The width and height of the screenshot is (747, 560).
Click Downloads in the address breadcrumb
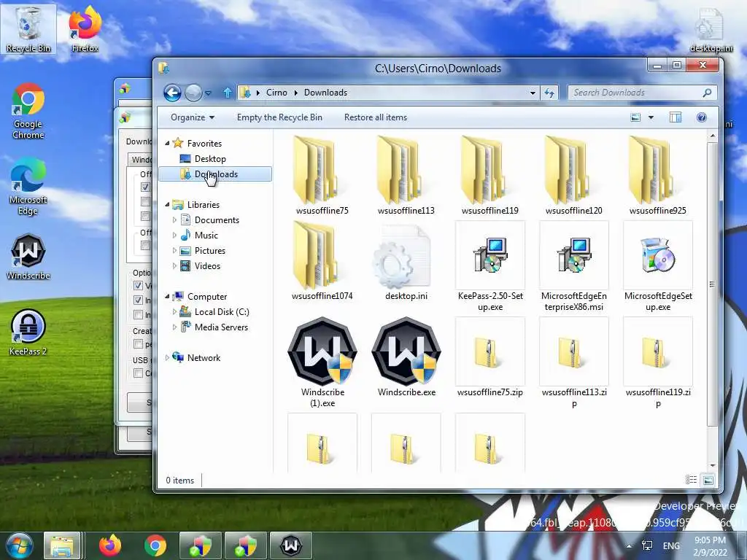point(325,93)
